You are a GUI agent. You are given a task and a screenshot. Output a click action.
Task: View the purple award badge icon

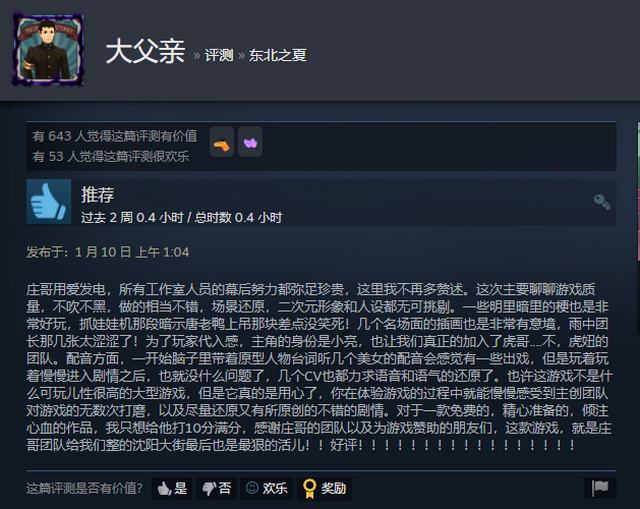coord(250,142)
